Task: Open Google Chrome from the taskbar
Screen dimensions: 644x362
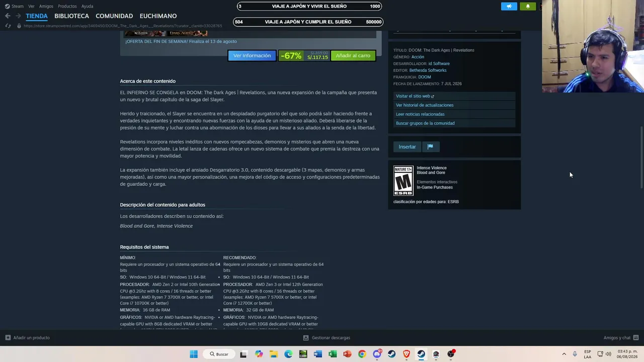Action: point(362,354)
